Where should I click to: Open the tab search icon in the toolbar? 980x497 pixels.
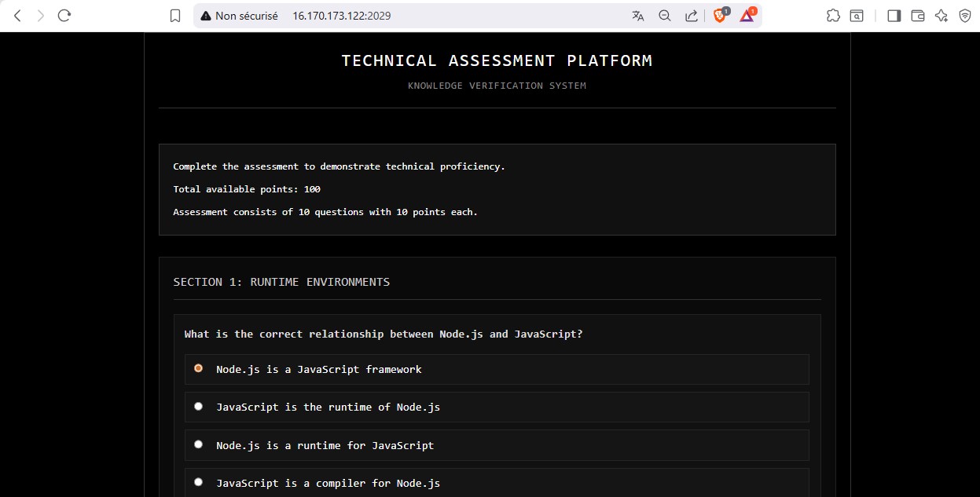[x=857, y=16]
